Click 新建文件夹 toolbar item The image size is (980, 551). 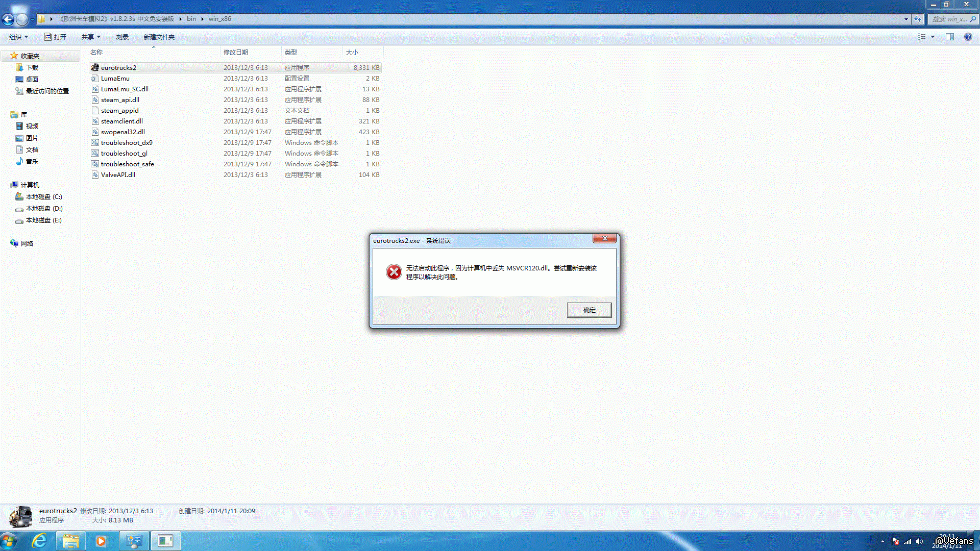point(159,37)
